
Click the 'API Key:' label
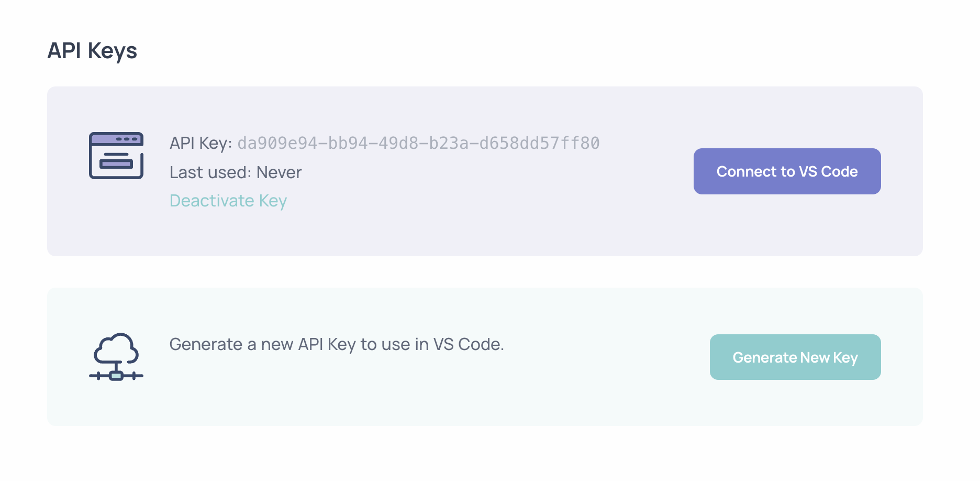click(201, 143)
